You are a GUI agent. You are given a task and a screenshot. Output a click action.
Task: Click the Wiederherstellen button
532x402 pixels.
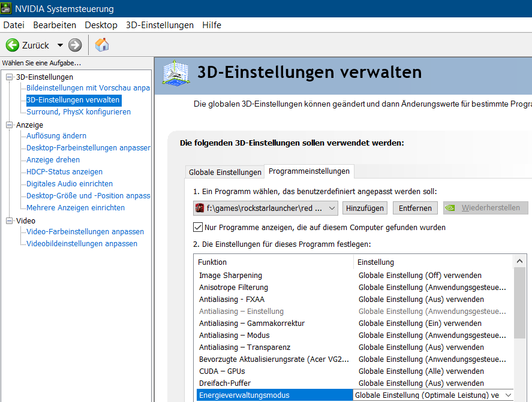(x=486, y=208)
